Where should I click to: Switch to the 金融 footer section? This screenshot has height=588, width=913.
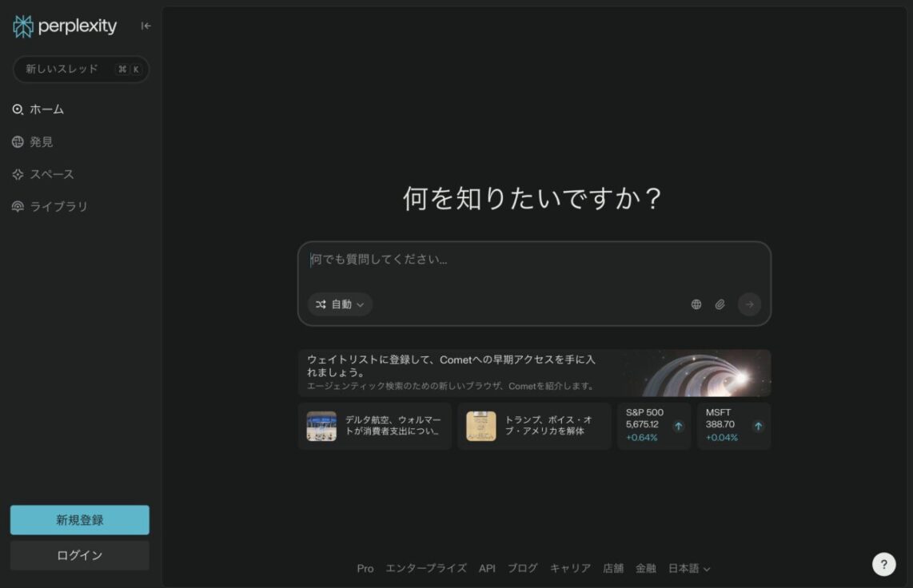[x=646, y=568]
